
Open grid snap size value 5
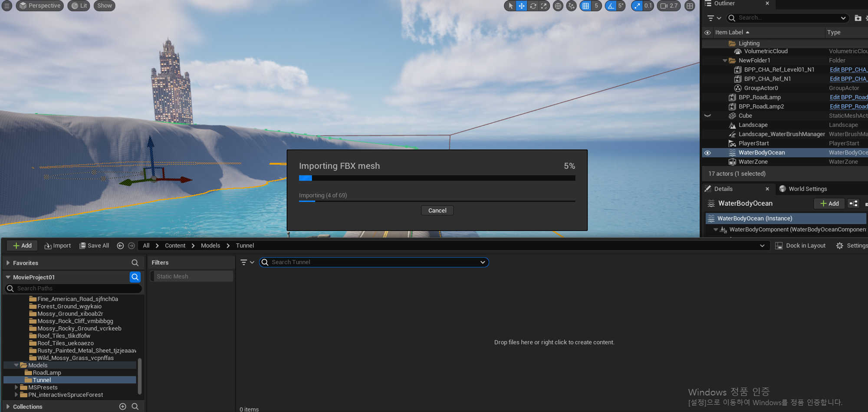point(596,6)
